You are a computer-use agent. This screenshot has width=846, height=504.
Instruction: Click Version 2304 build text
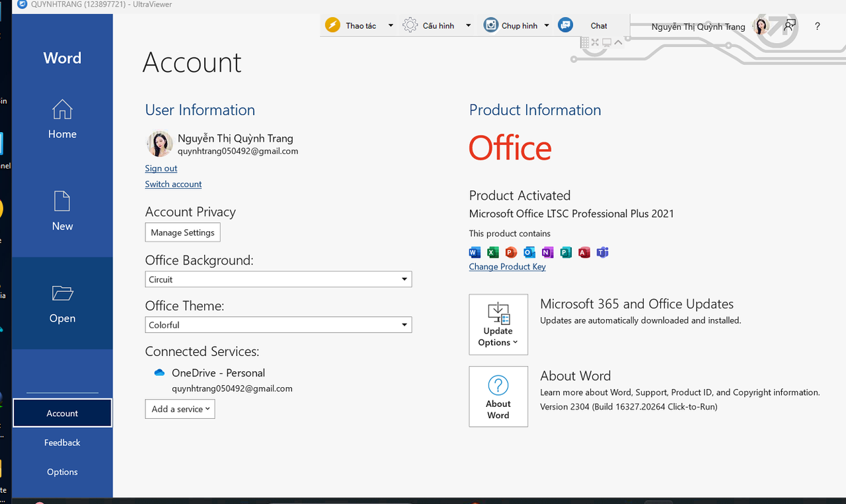tap(629, 407)
